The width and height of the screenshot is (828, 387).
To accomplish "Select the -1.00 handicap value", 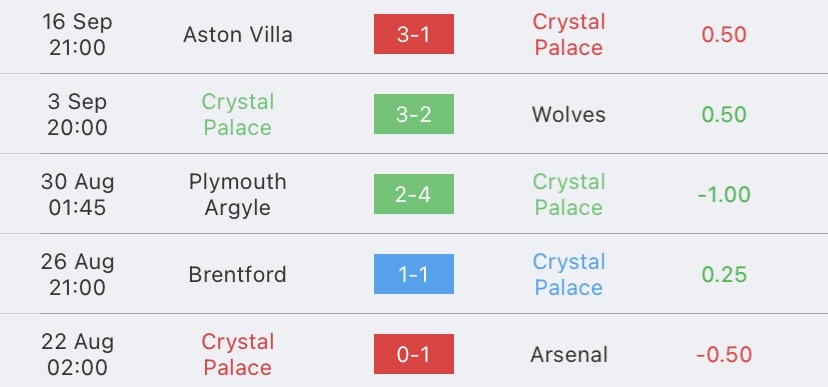I will [x=724, y=195].
